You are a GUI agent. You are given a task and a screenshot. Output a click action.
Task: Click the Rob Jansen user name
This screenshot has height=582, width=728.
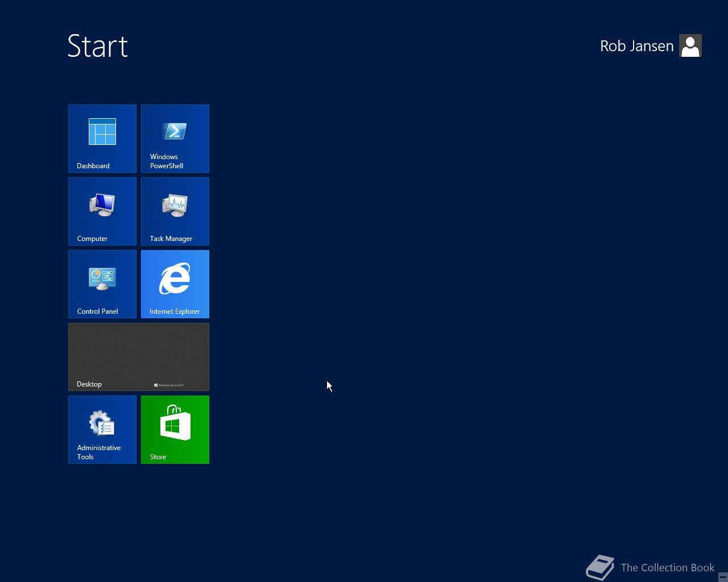coord(636,46)
